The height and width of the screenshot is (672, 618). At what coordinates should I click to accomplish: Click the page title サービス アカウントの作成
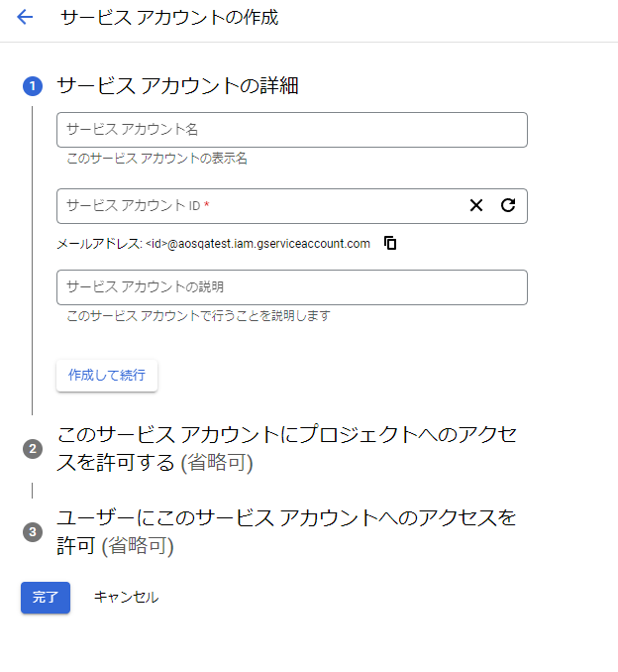[x=169, y=18]
